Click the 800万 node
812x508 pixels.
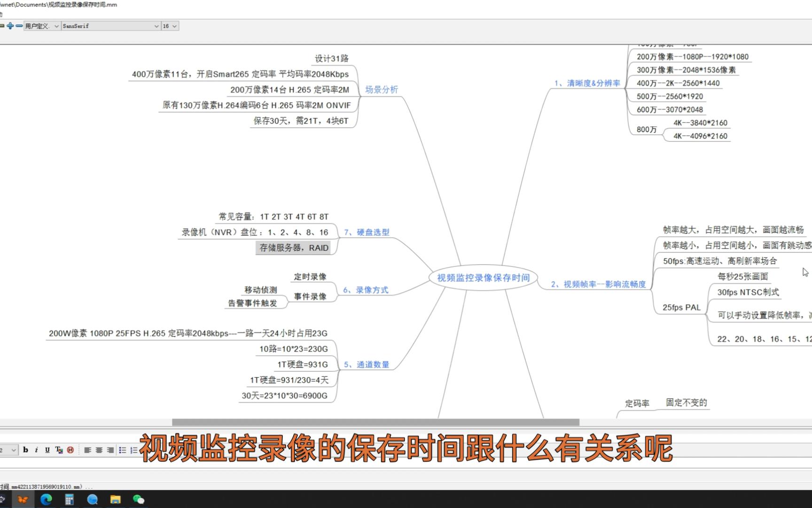[647, 129]
